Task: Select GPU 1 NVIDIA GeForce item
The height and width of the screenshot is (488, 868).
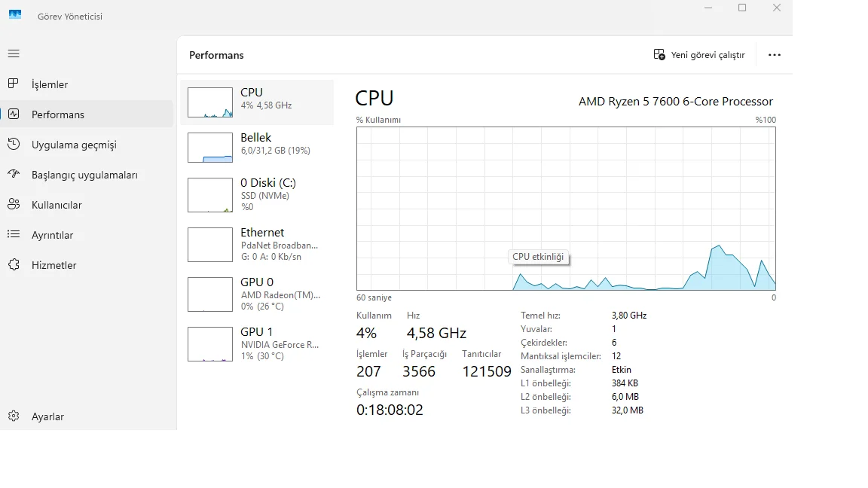Action: pyautogui.click(x=257, y=343)
